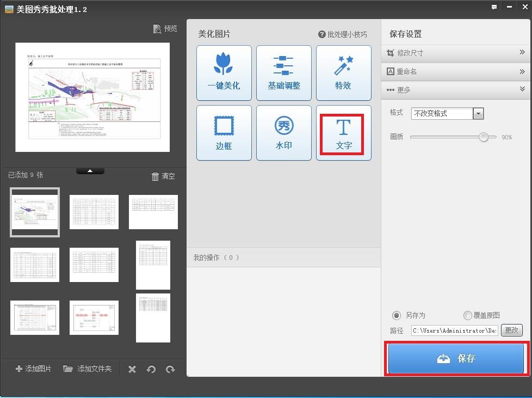Open the 水印 watermark tool
The width and height of the screenshot is (532, 398).
(283, 133)
